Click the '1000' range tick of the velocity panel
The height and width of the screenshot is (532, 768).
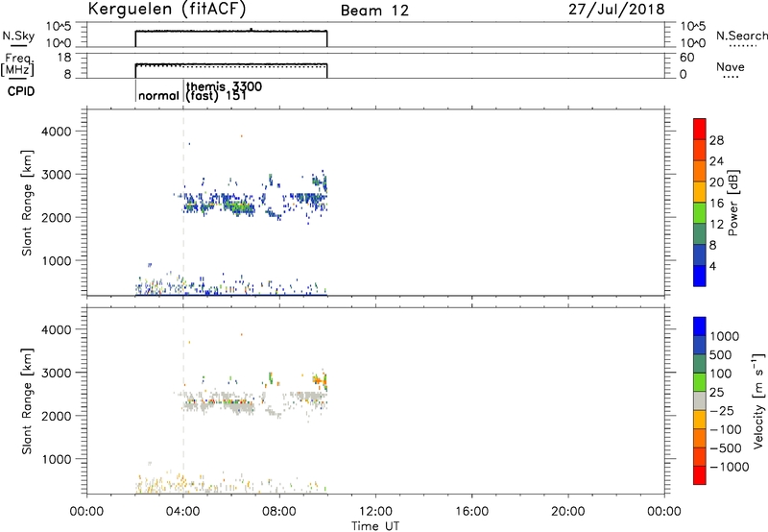pos(57,459)
